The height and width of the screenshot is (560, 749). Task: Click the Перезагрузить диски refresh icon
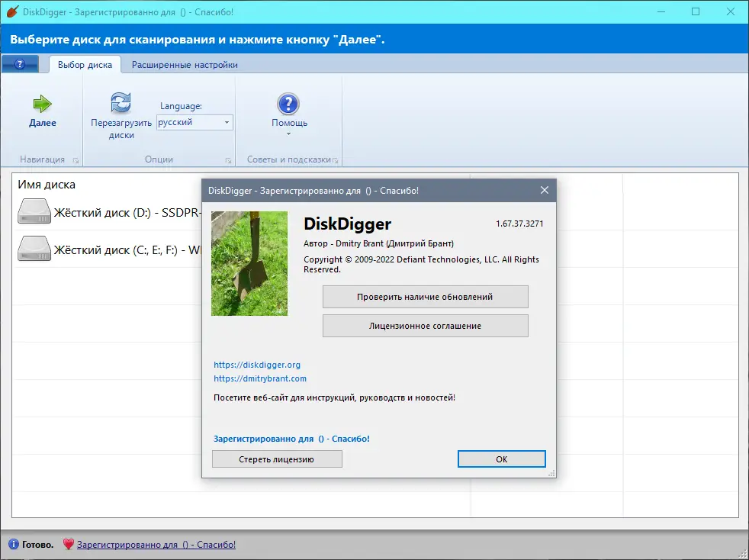click(121, 102)
